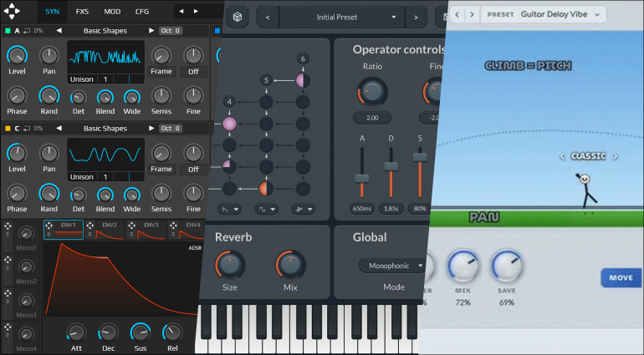Expand the Monophonic mode dropdown
Viewport: 644px width, 355px height.
click(x=393, y=266)
